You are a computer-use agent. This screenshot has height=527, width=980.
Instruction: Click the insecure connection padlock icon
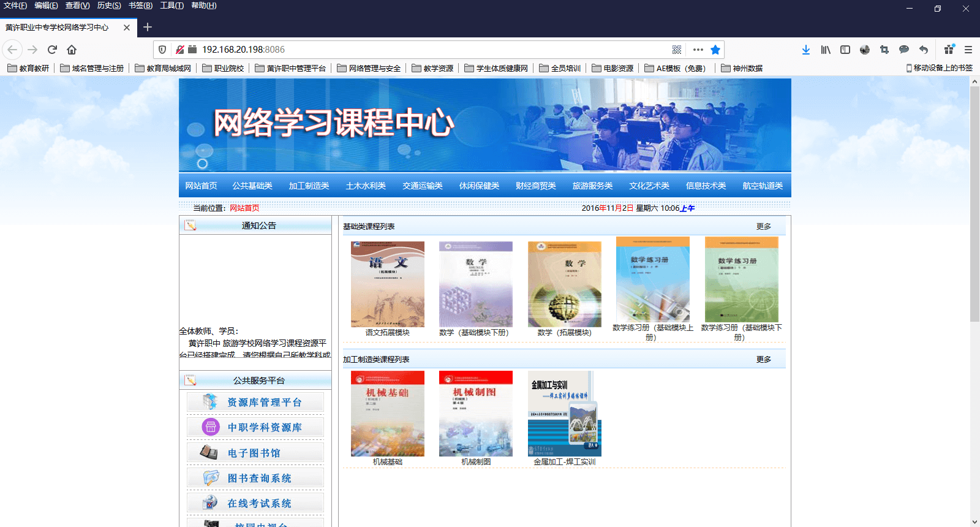(x=179, y=50)
